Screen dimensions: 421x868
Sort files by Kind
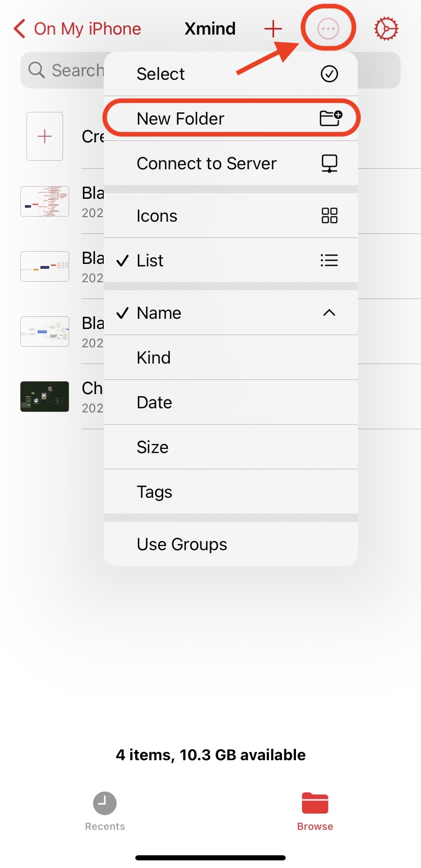(231, 357)
